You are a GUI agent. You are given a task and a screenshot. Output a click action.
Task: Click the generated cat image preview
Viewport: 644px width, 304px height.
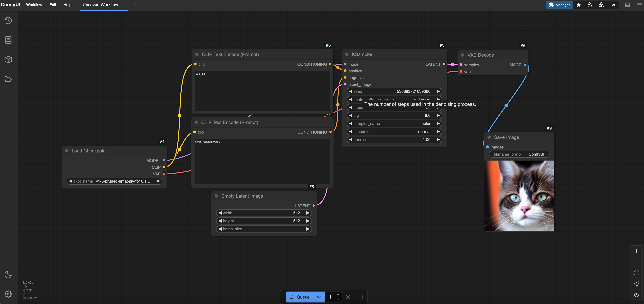pyautogui.click(x=519, y=196)
